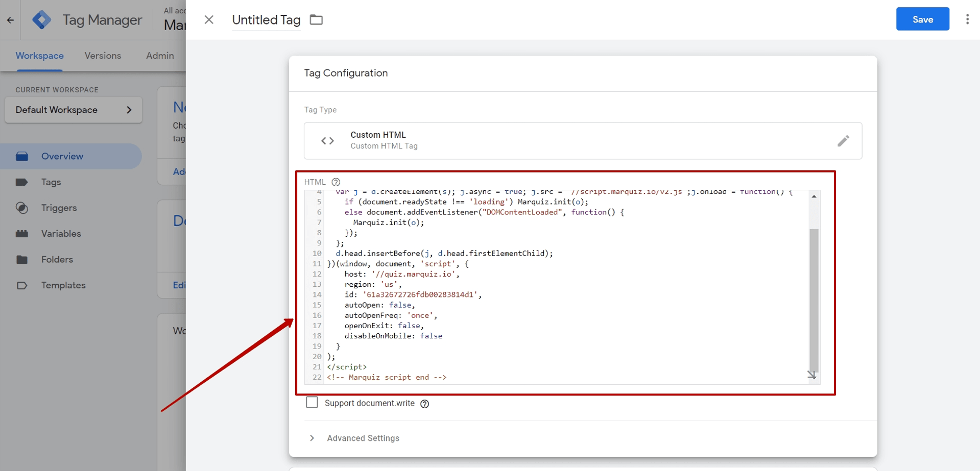Click the Custom HTML code brackets icon
980x471 pixels.
pos(328,141)
